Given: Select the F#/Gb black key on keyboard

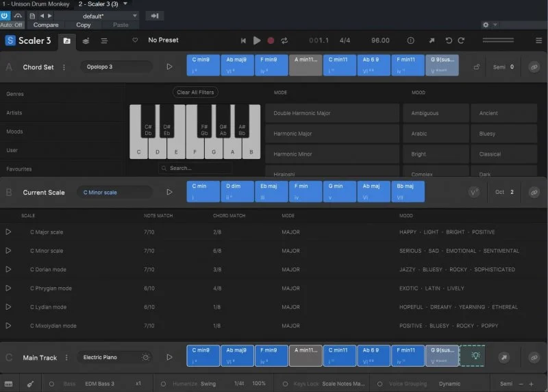Looking at the screenshot, I should point(204,121).
